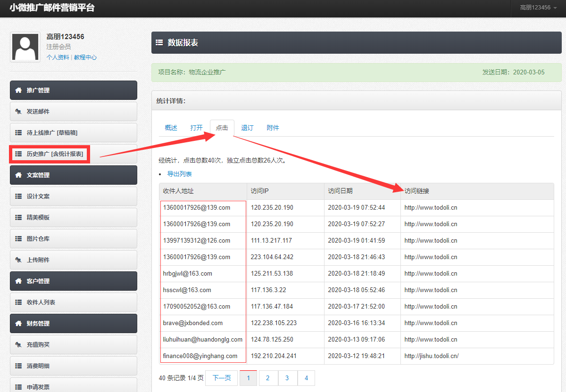Click the list icon beside 图片仓库
566x392 pixels.
(18, 239)
